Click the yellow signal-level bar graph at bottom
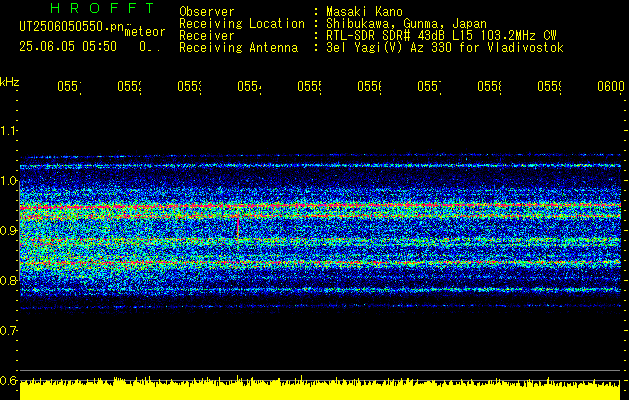 320,388
